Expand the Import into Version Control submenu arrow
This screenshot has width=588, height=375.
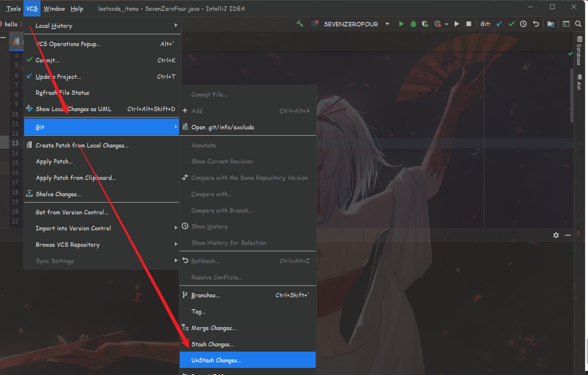coord(176,227)
